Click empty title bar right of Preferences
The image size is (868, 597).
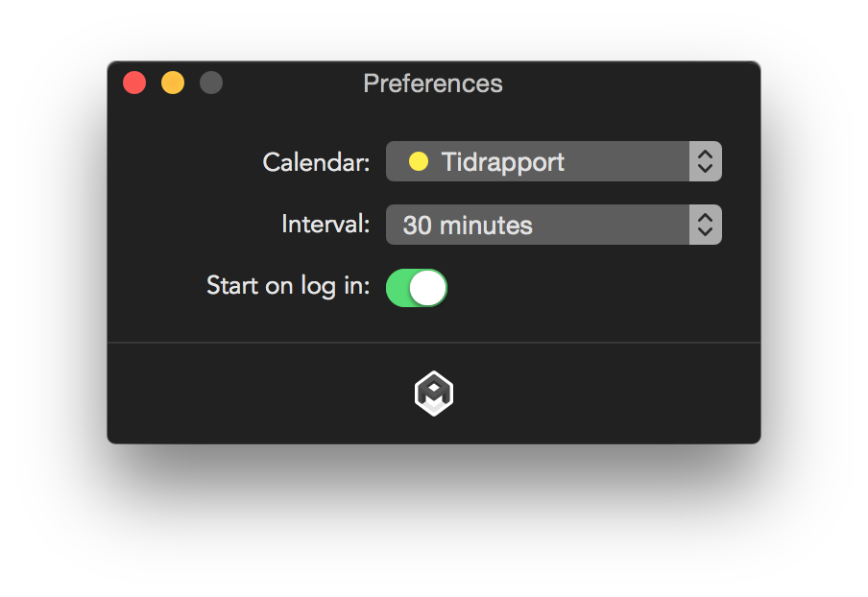(x=634, y=84)
